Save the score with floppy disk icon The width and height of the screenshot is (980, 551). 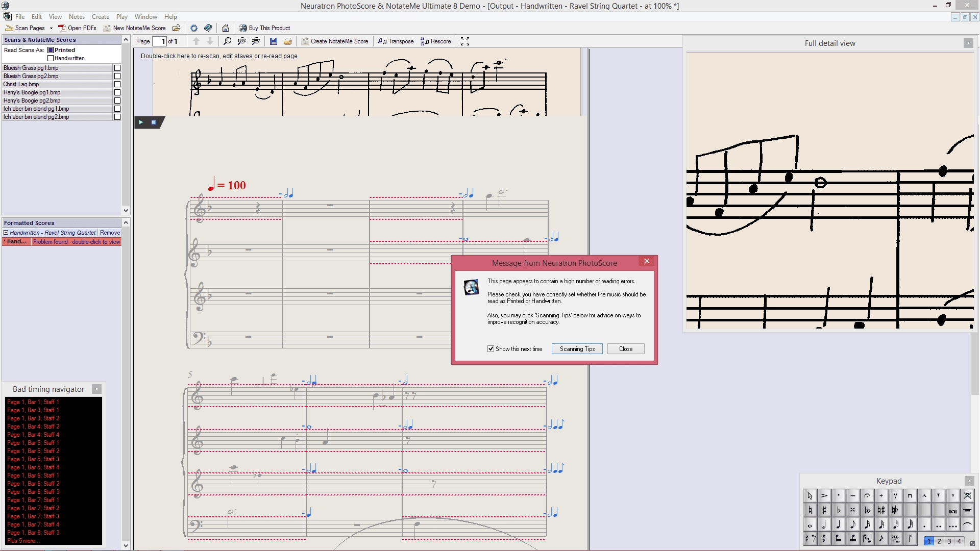(x=274, y=41)
